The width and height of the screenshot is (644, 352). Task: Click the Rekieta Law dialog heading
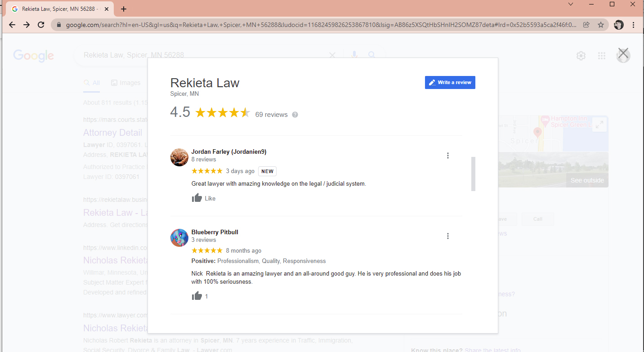pos(205,83)
